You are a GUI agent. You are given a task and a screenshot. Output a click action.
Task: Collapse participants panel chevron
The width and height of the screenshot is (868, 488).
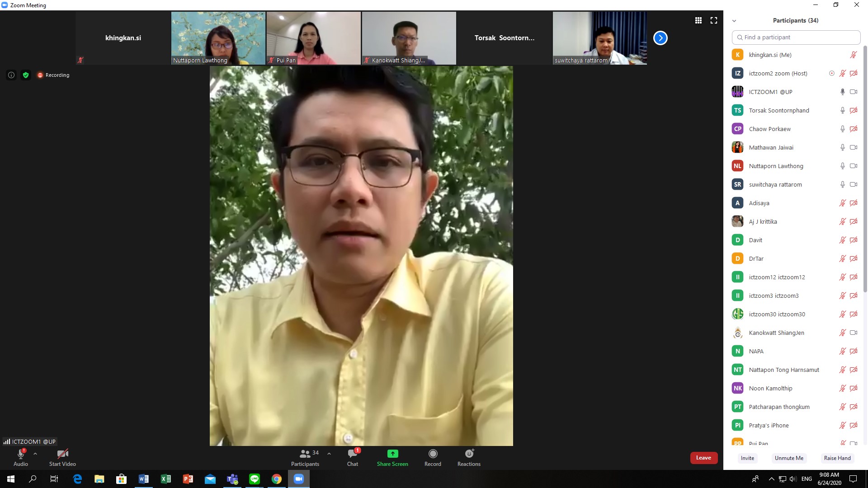tap(734, 21)
